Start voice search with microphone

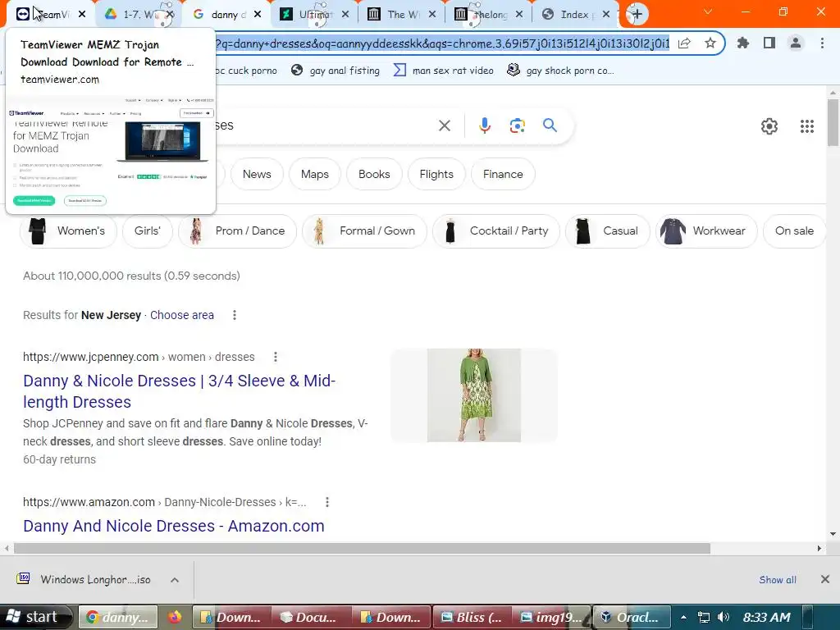pos(484,126)
